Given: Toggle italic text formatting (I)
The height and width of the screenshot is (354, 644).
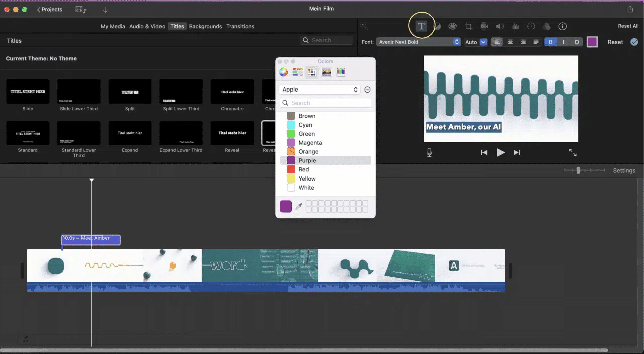Looking at the screenshot, I should (563, 42).
